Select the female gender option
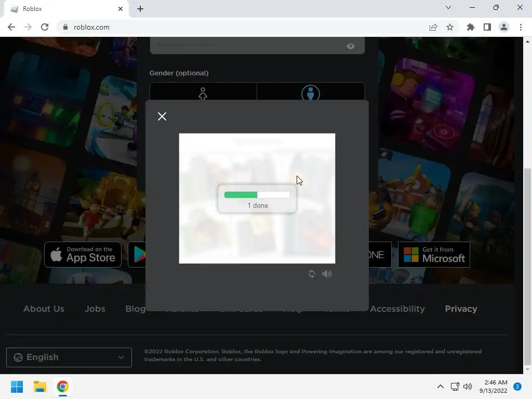 (x=203, y=91)
